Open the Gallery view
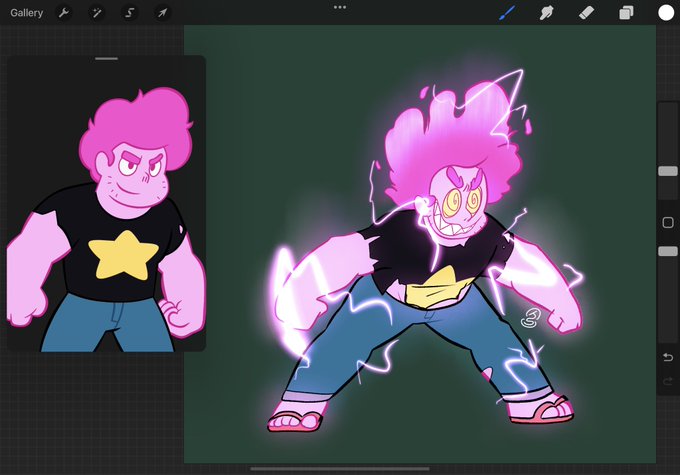Image resolution: width=680 pixels, height=475 pixels. tap(26, 13)
